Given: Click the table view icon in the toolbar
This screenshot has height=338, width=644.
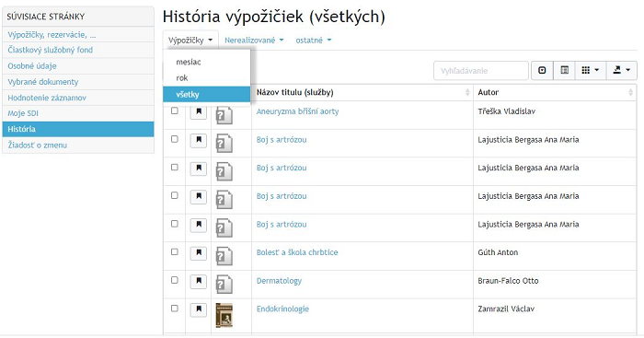Looking at the screenshot, I should tap(565, 71).
